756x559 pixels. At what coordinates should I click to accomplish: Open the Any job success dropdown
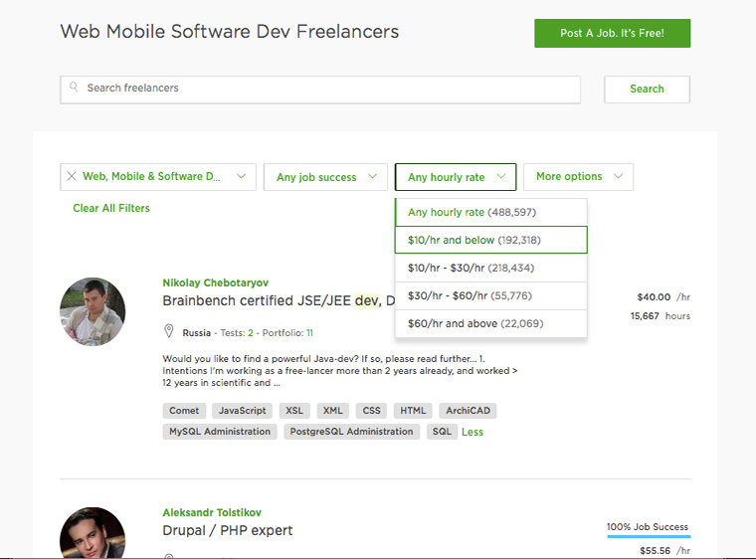(325, 177)
